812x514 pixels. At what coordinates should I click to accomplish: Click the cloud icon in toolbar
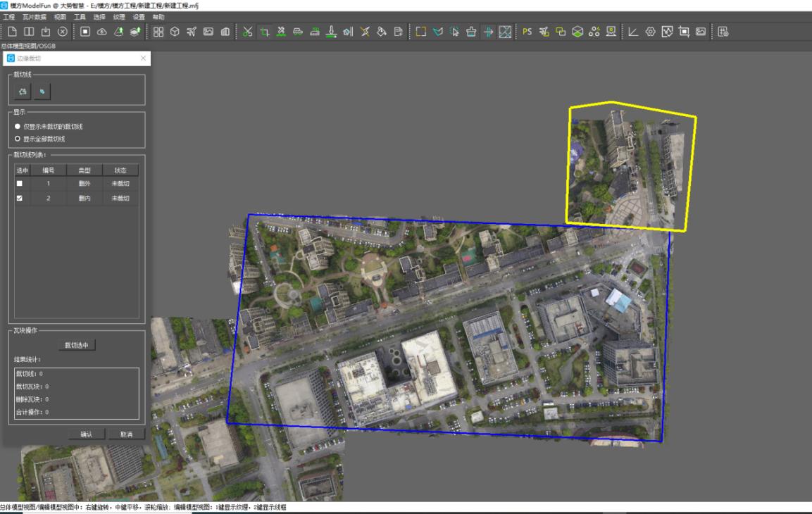pos(102,32)
